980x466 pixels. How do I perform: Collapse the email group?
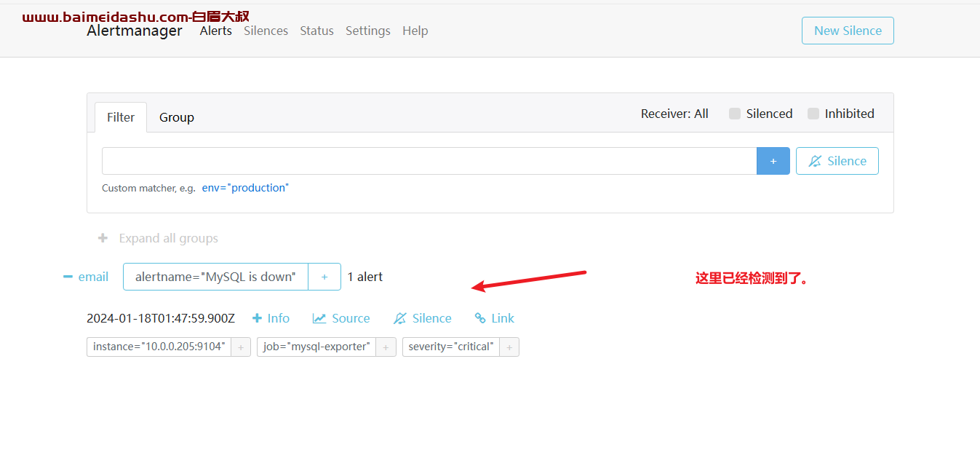(86, 277)
